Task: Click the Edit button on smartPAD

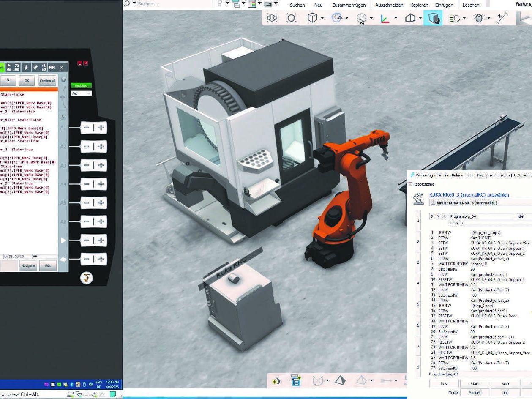Action: [48, 265]
